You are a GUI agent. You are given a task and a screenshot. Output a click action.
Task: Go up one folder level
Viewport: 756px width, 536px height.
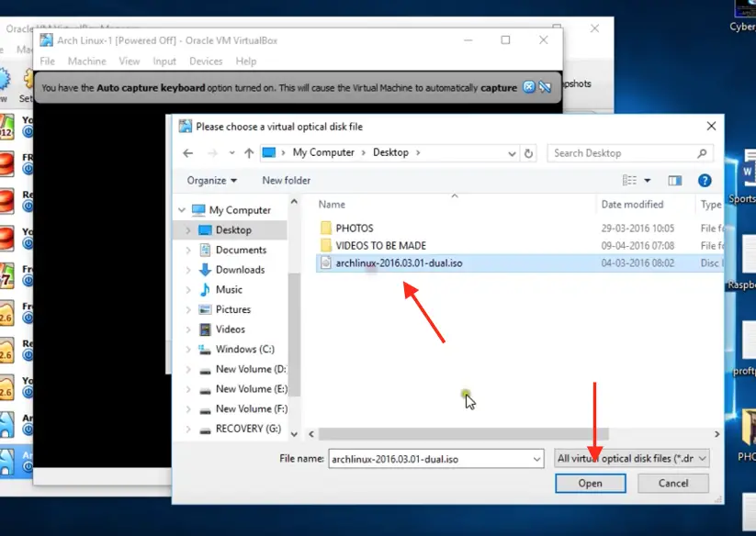[249, 153]
